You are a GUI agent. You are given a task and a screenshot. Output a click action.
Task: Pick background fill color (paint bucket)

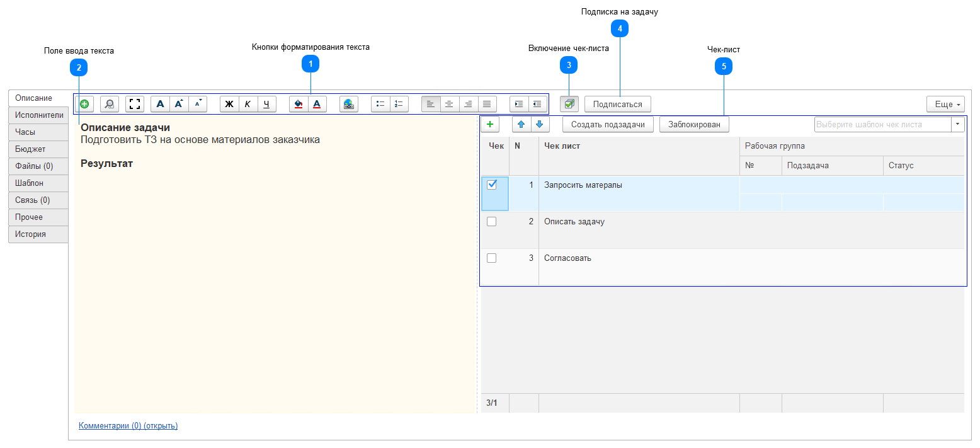(299, 104)
